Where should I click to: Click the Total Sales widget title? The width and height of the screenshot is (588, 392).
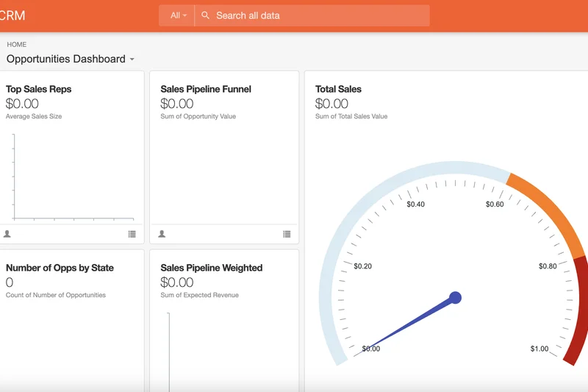tap(338, 89)
